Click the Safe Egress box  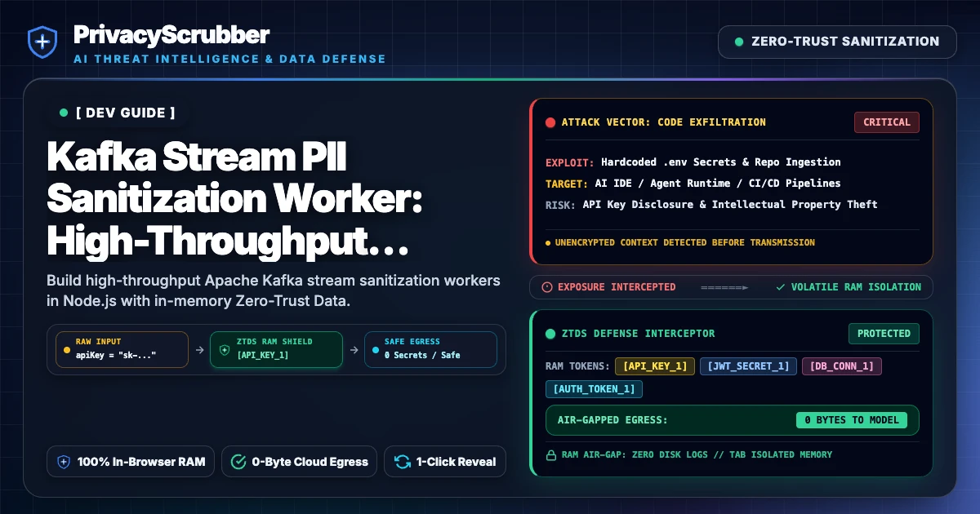pos(430,349)
